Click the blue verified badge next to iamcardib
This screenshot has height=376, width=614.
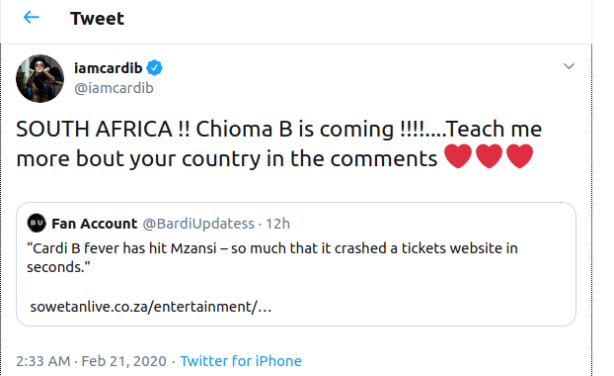tap(154, 68)
